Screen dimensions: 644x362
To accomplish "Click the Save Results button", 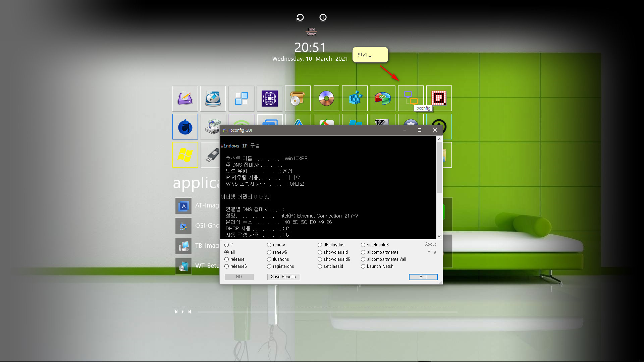I will (283, 277).
